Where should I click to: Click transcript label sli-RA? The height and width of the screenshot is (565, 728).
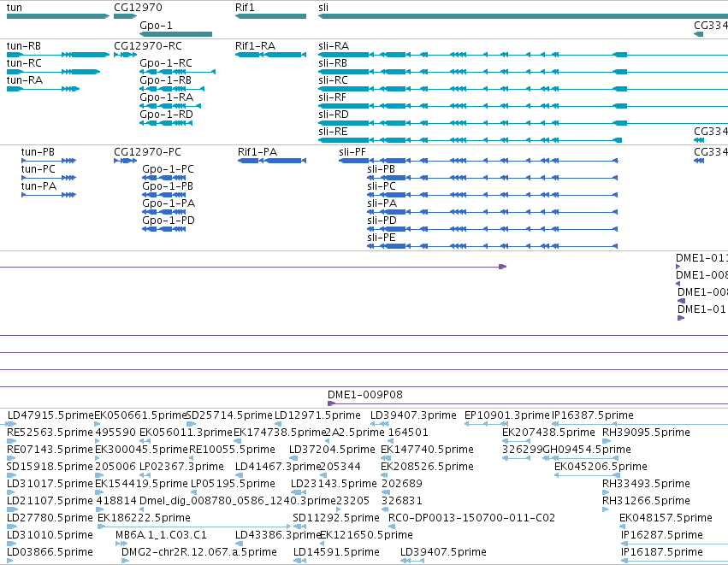(x=334, y=46)
